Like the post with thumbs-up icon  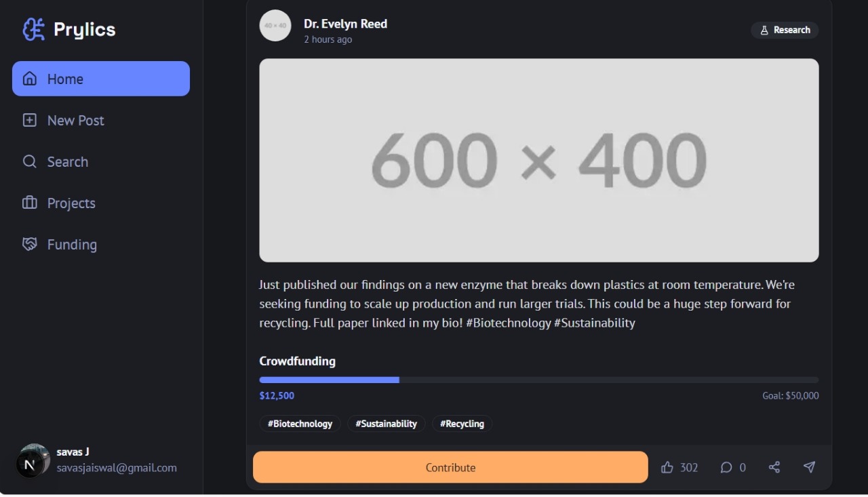pyautogui.click(x=667, y=467)
